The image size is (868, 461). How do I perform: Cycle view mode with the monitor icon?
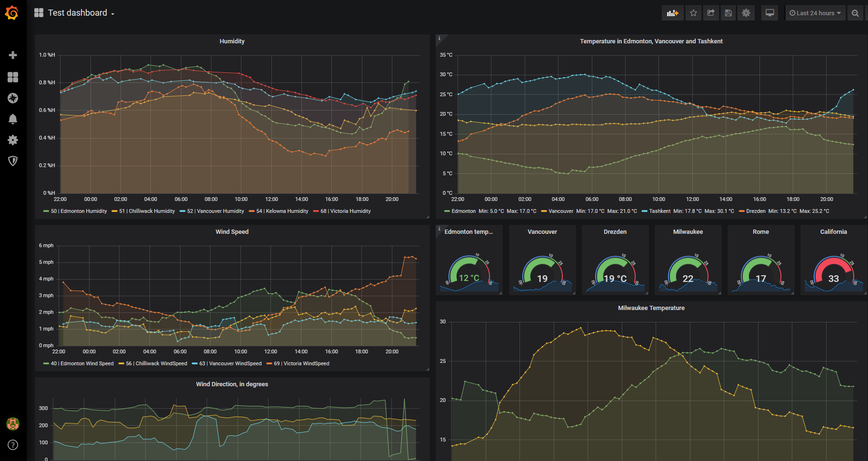pos(769,13)
